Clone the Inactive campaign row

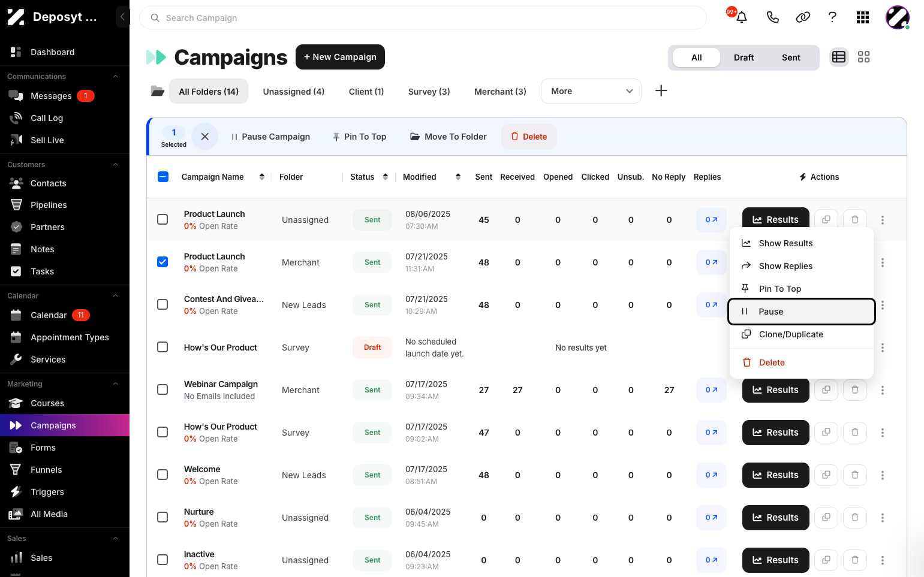pyautogui.click(x=826, y=560)
